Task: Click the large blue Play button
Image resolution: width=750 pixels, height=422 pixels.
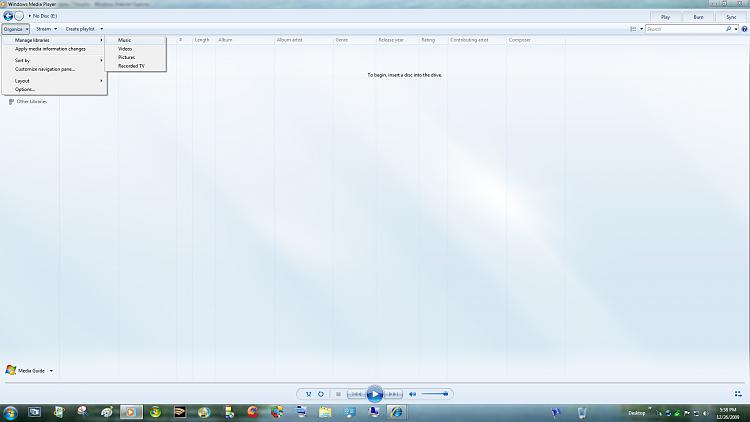Action: (x=375, y=394)
